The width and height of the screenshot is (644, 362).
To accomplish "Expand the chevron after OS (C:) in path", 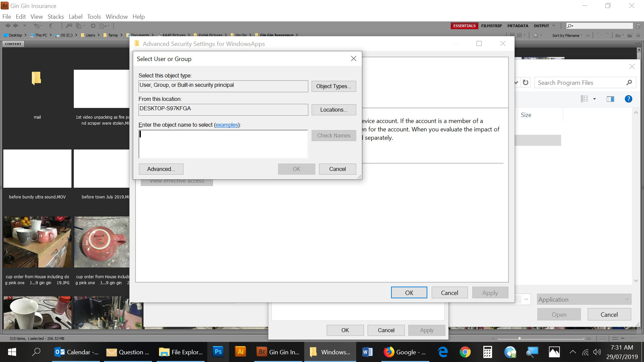I will click(76, 35).
